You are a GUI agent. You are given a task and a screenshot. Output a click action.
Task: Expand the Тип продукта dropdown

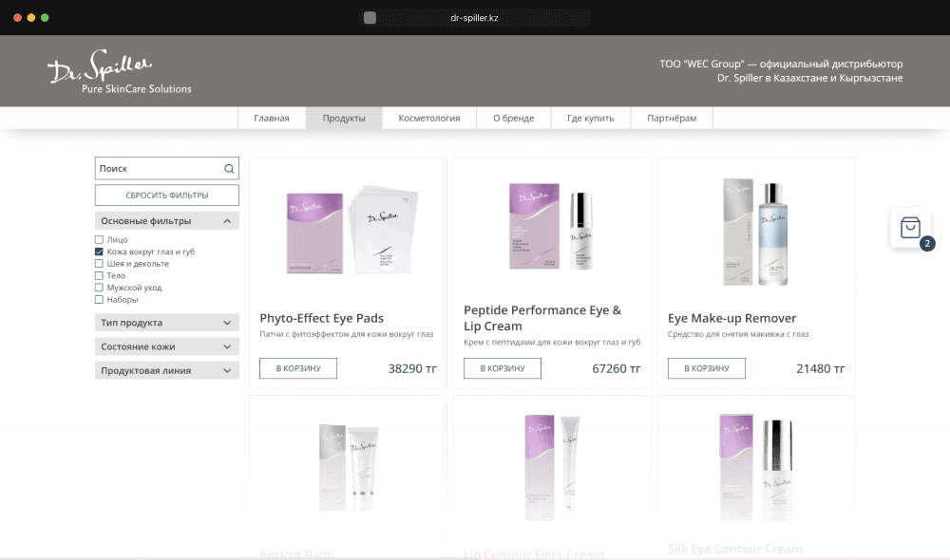pos(166,323)
